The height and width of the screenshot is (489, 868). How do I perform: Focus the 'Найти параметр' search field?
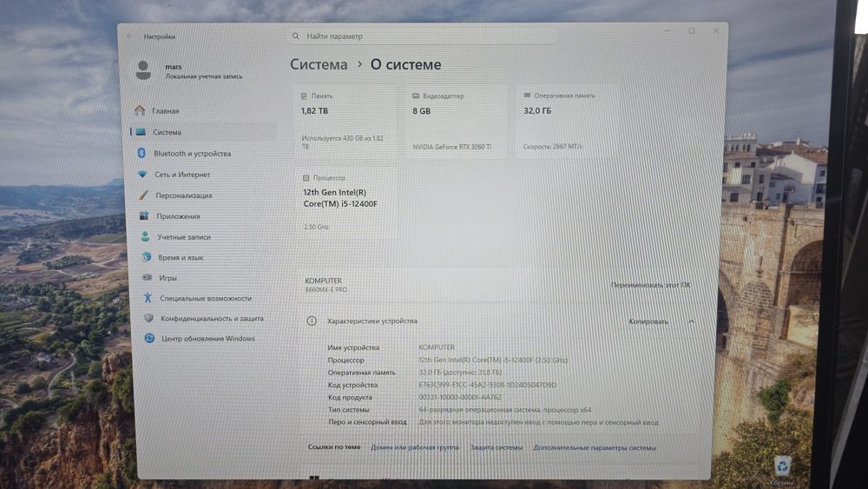tap(423, 36)
